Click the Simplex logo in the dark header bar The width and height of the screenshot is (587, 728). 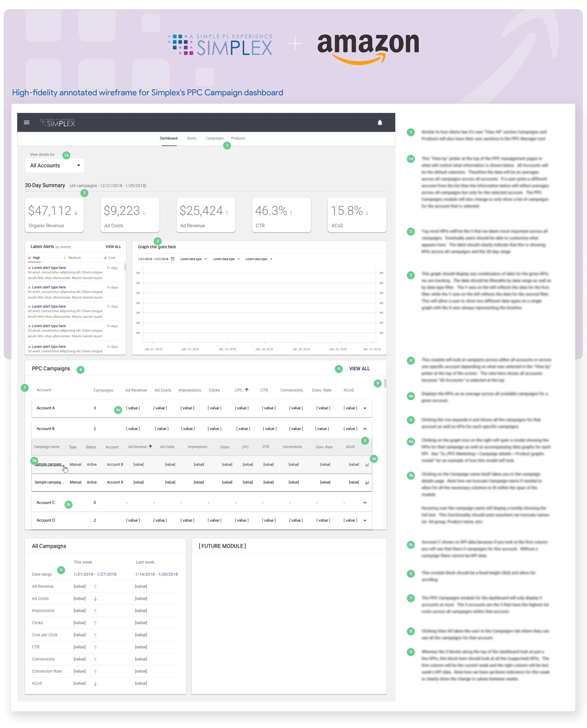(56, 122)
